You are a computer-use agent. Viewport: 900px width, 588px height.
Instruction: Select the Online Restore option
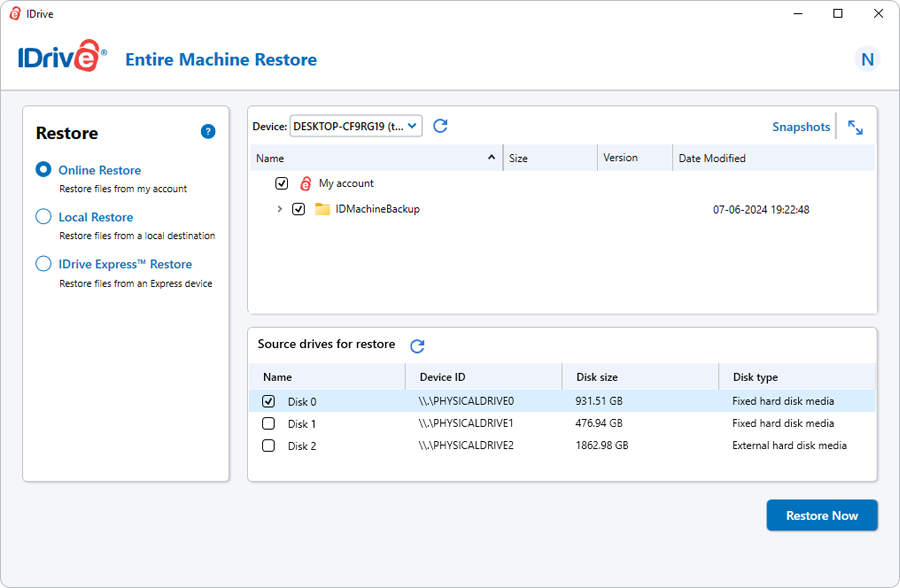[x=43, y=170]
